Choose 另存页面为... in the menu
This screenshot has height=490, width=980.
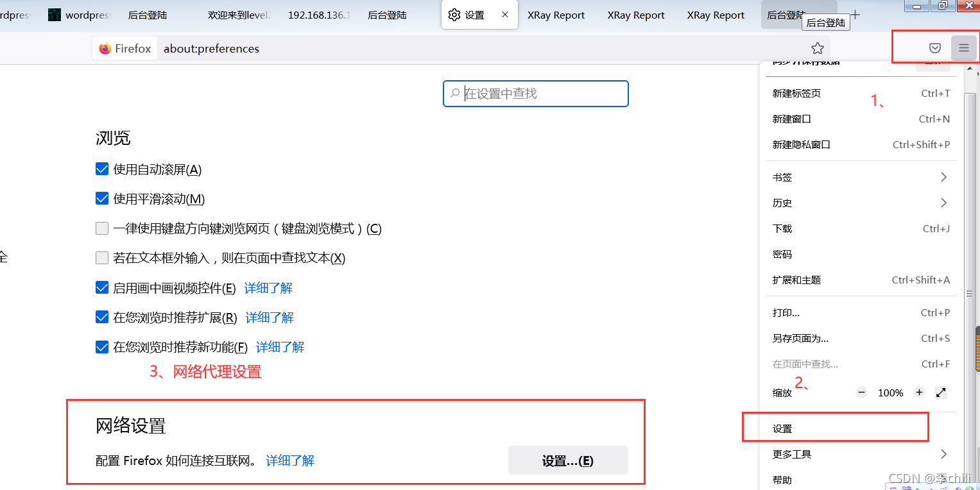[x=860, y=339]
